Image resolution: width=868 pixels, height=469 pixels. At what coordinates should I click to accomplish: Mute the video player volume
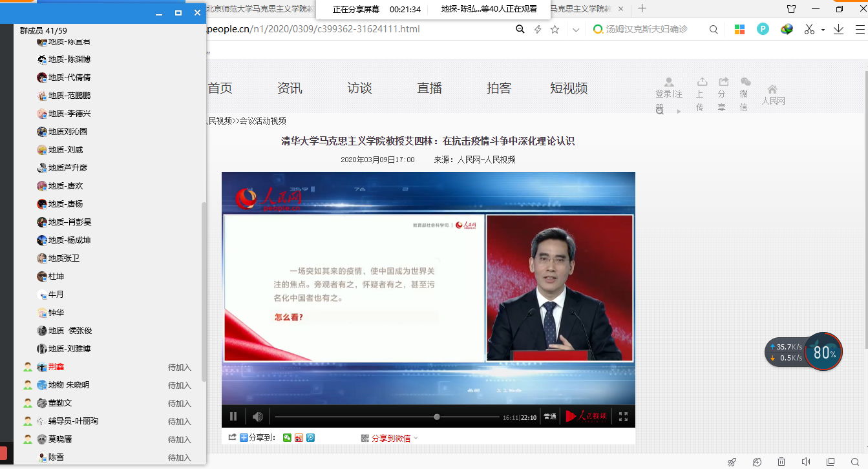[258, 417]
